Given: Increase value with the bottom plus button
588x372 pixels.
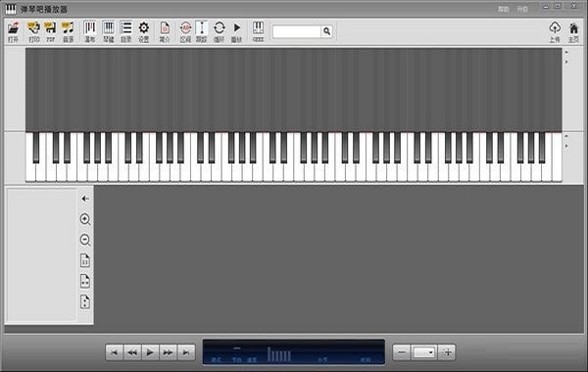Looking at the screenshot, I should [x=447, y=352].
